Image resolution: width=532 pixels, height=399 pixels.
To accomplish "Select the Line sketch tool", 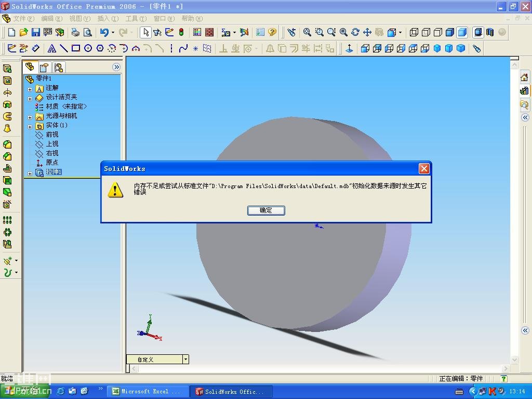I will click(x=64, y=48).
